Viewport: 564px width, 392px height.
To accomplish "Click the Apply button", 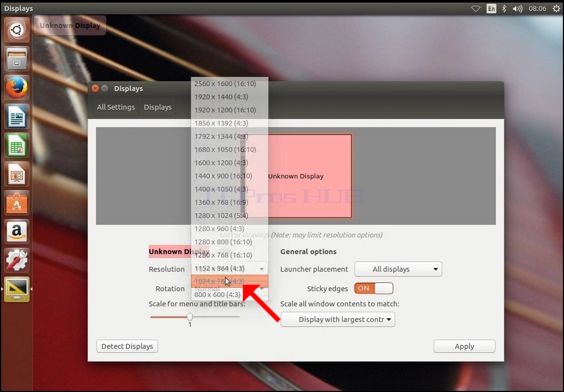I will pos(464,346).
